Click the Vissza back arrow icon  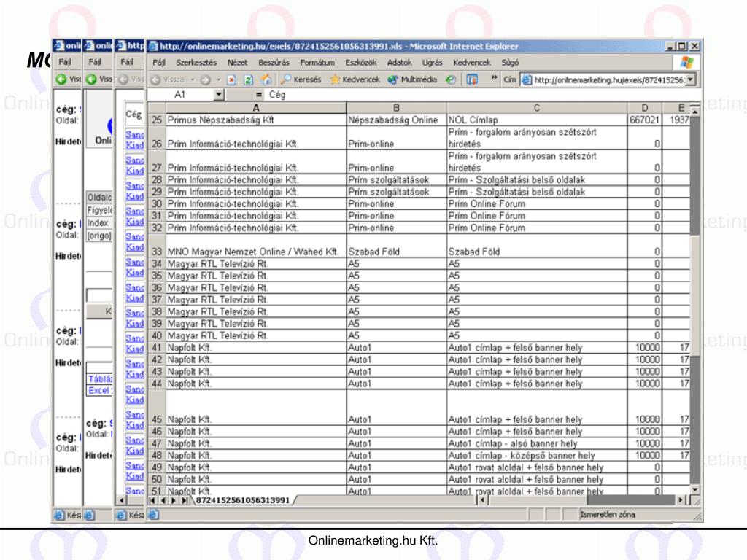pos(155,80)
